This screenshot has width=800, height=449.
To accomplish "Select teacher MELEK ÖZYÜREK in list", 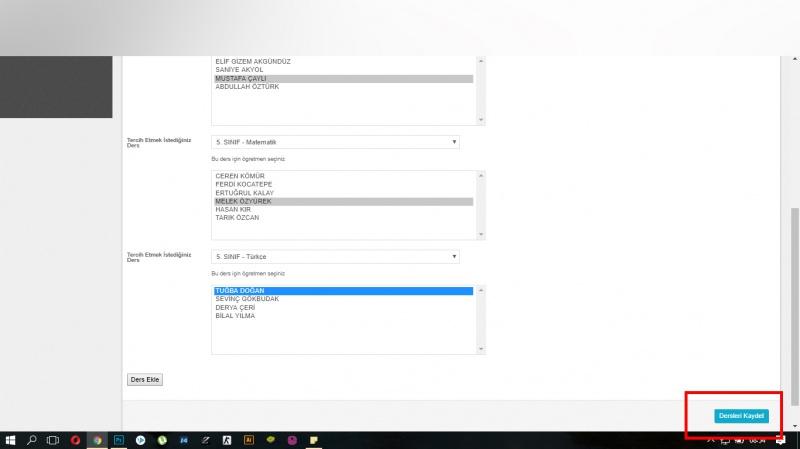I will [243, 201].
